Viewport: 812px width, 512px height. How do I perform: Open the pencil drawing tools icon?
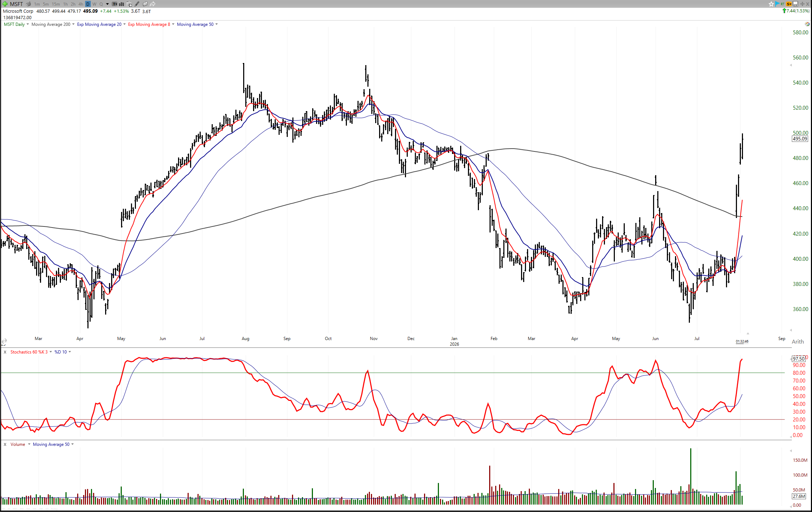(137, 4)
